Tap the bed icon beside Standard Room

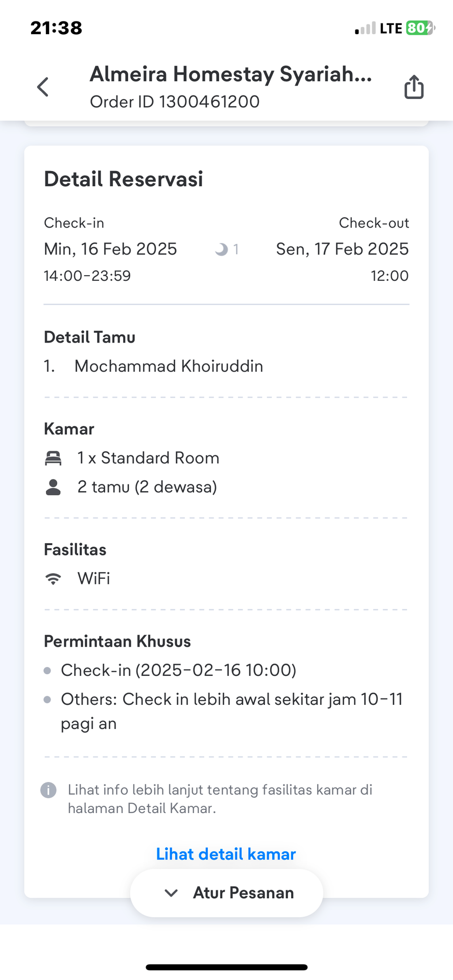pos(53,458)
